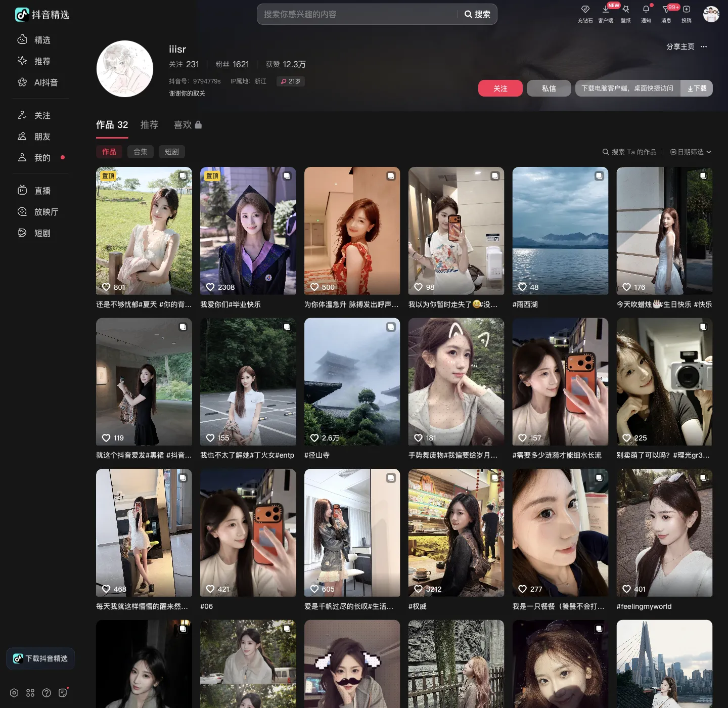The width and height of the screenshot is (728, 708).
Task: Click the 下载抖音精选 button
Action: [x=40, y=658]
